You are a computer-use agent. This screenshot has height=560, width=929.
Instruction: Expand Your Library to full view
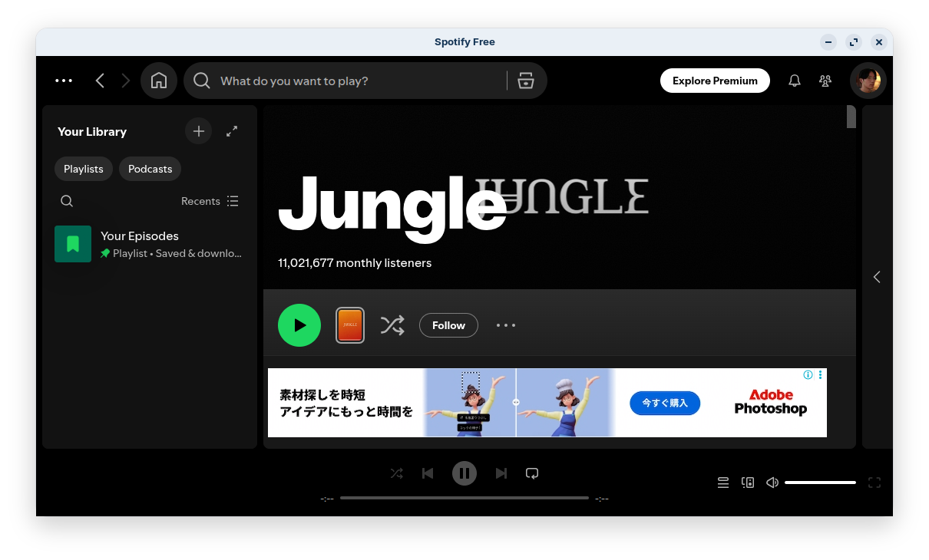pyautogui.click(x=232, y=131)
